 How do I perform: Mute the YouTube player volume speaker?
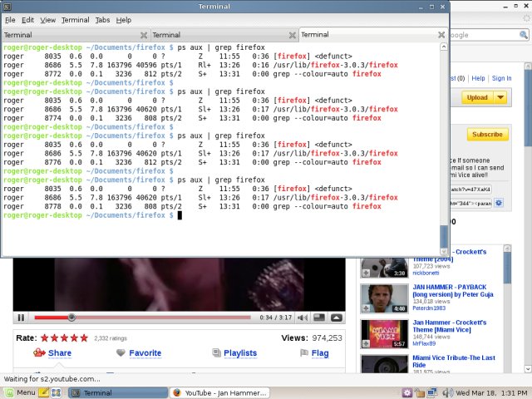[x=302, y=318]
